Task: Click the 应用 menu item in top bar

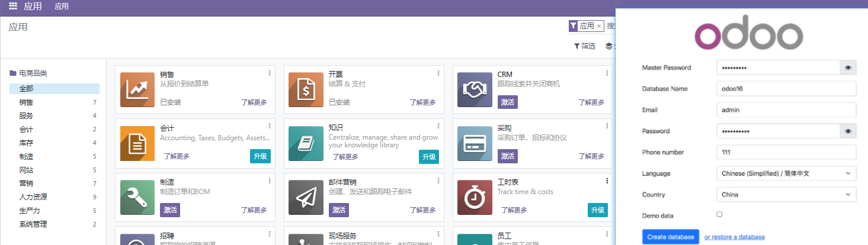Action: pyautogui.click(x=62, y=7)
